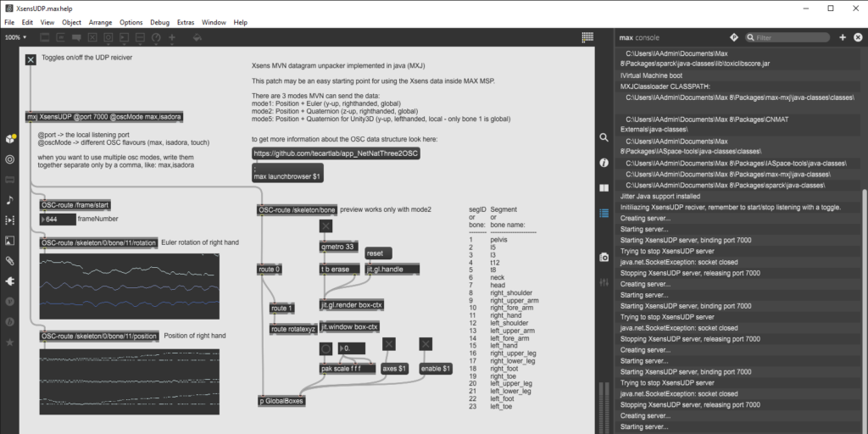
Task: Open the target icon in left sidebar
Action: (9, 159)
